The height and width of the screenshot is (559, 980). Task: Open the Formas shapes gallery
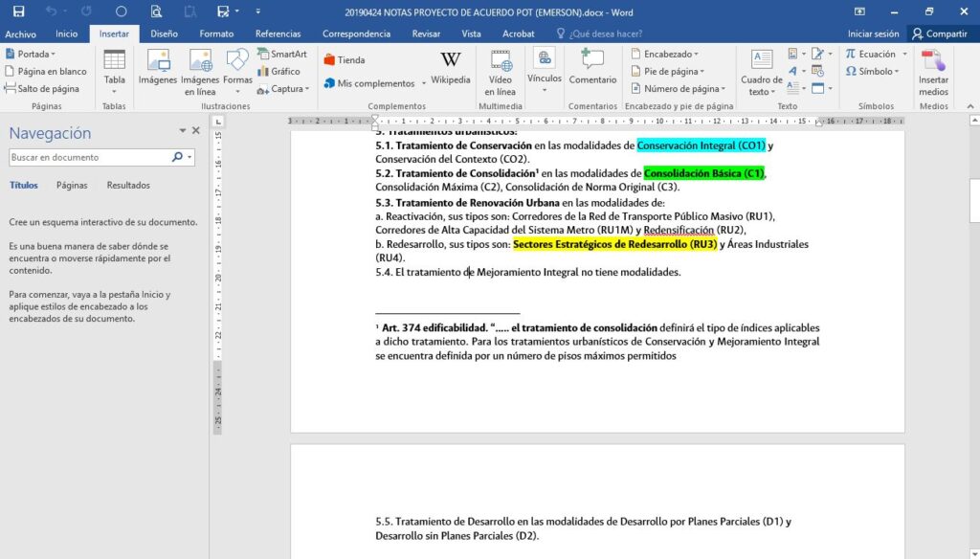(x=237, y=72)
